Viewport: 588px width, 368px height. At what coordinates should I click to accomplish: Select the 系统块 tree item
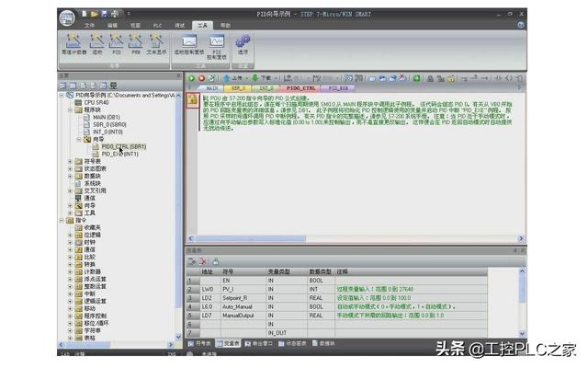[92, 184]
